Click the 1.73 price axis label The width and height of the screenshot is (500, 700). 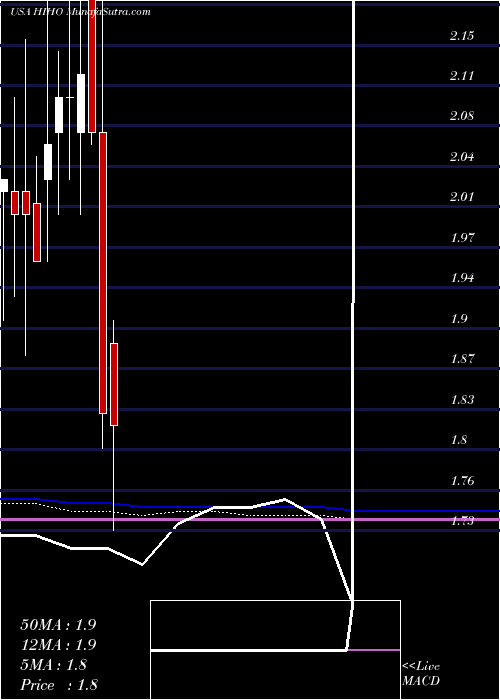click(x=462, y=521)
